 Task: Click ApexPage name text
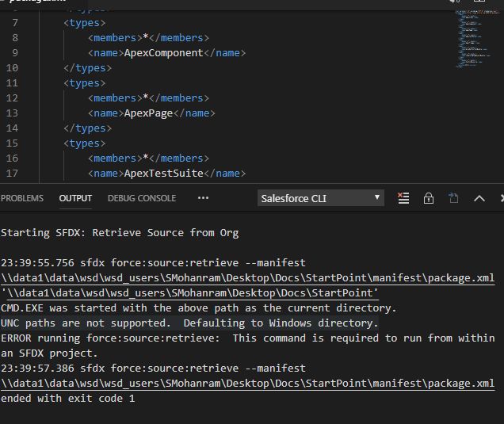pos(148,113)
